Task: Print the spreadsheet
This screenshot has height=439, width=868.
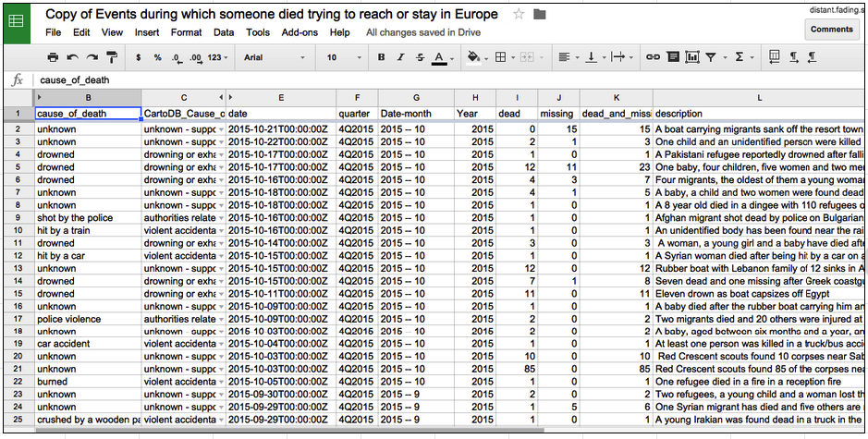Action: coord(53,57)
